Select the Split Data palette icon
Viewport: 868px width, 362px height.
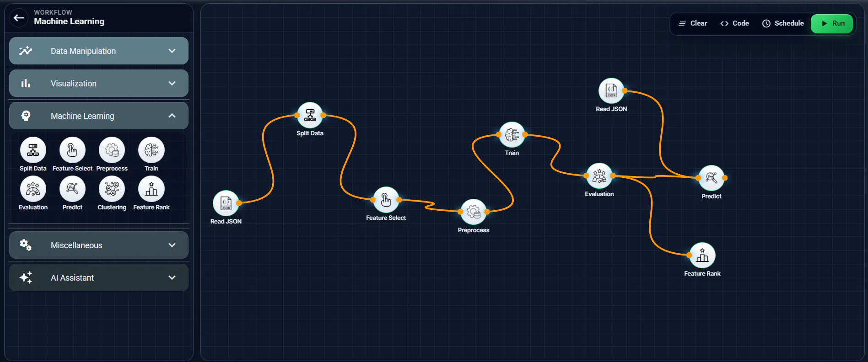[33, 150]
